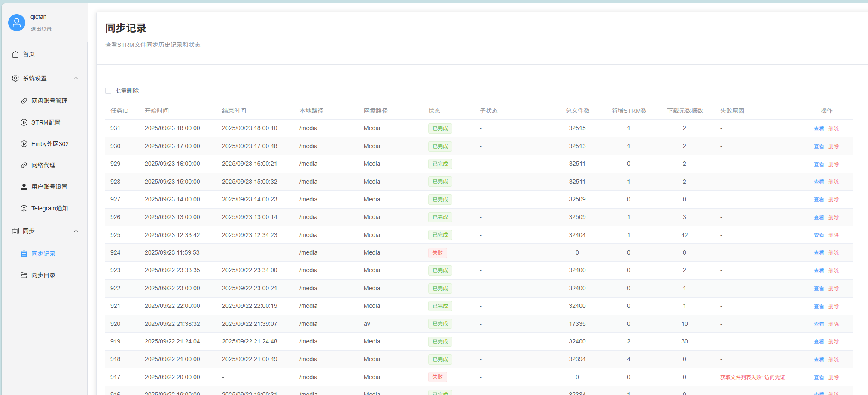Delete failed task 917 record

pos(834,377)
